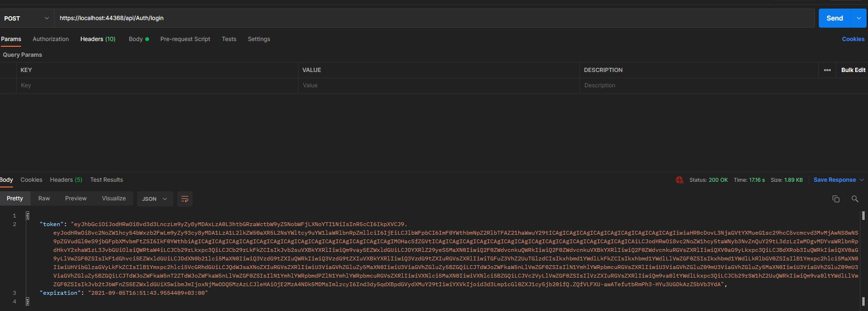The height and width of the screenshot is (311, 868).
Task: Switch to the request Body tab
Action: pos(139,39)
